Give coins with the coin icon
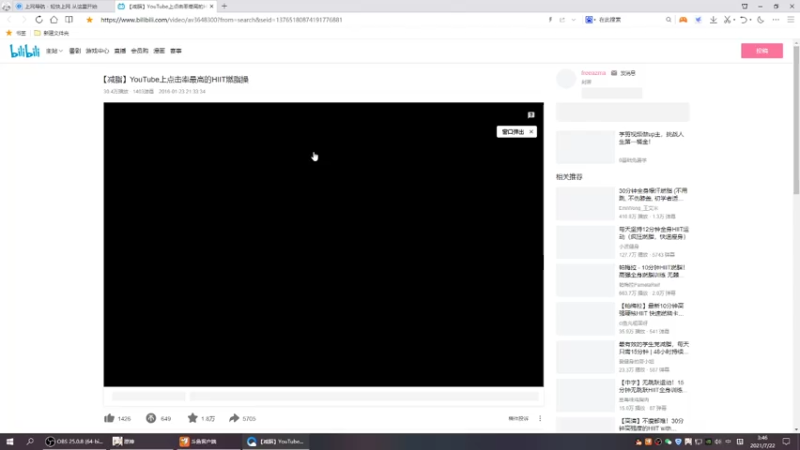 (x=151, y=418)
